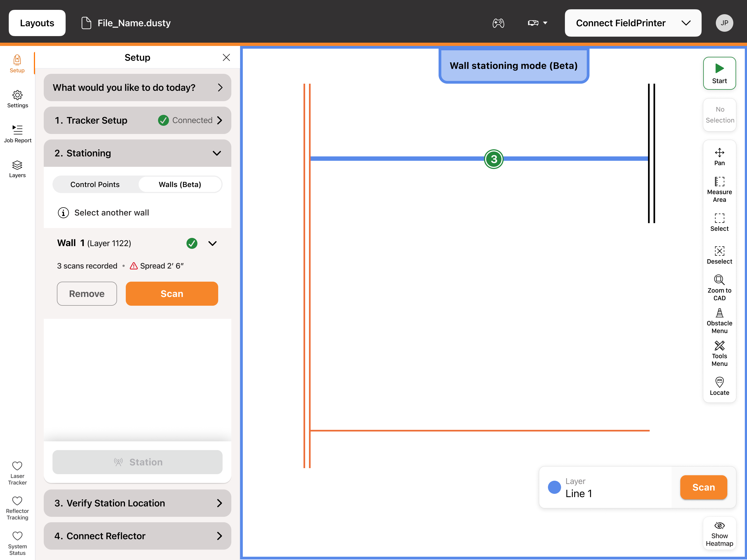Open the Obstacle Menu

click(x=719, y=321)
